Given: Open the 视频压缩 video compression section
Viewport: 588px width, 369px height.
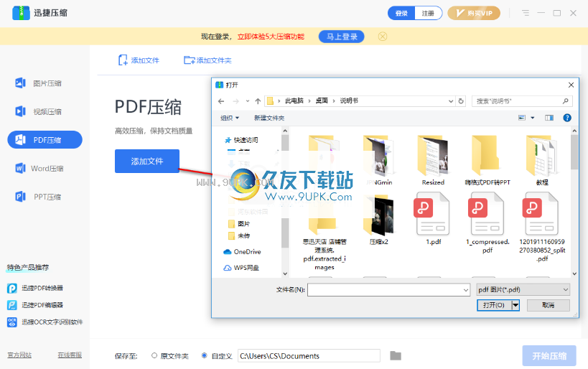Looking at the screenshot, I should tap(38, 111).
